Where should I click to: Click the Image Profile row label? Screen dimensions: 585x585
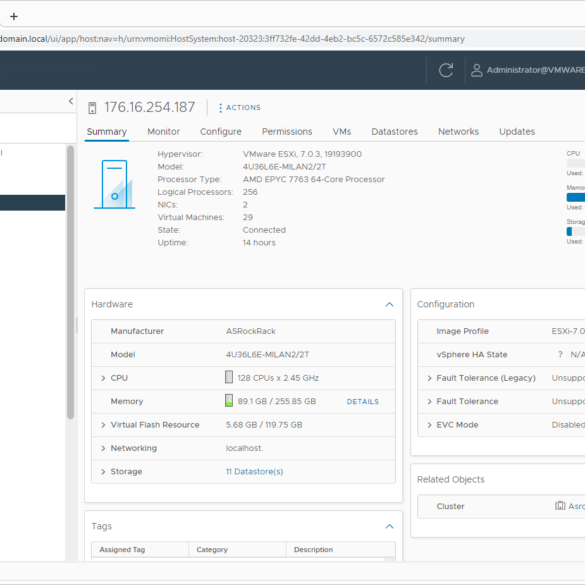pos(462,331)
